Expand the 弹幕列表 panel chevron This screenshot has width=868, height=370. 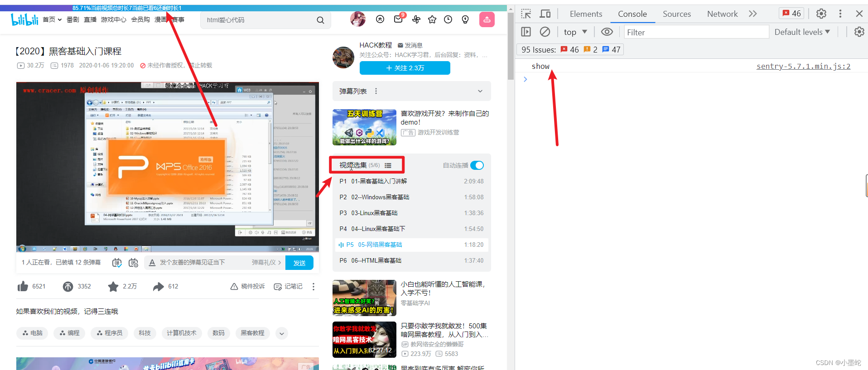pos(480,91)
